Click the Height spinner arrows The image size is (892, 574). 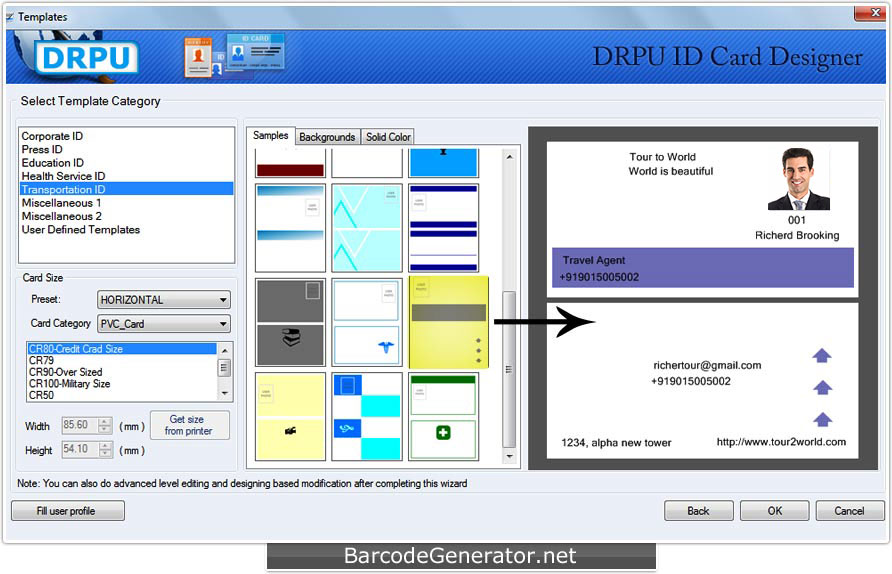(x=105, y=449)
